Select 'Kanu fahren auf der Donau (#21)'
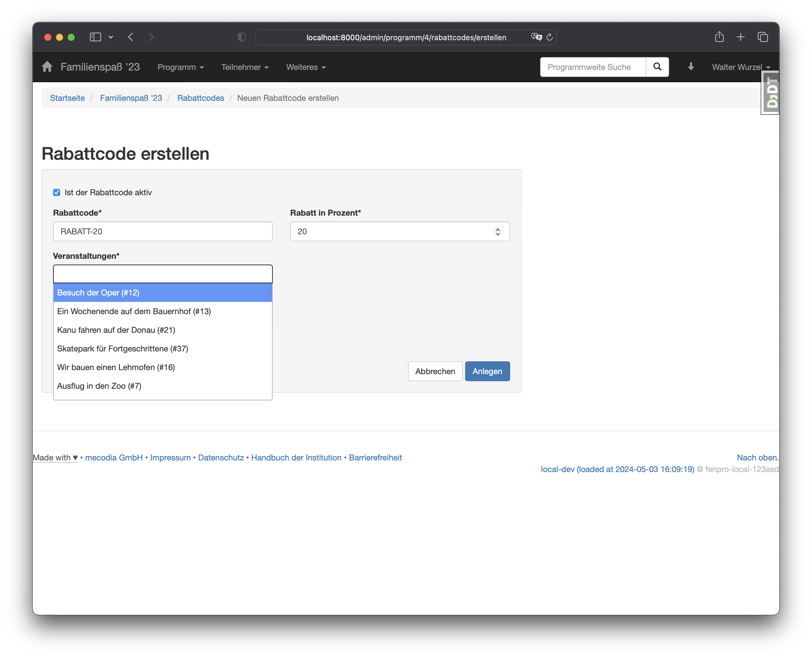 pyautogui.click(x=116, y=330)
